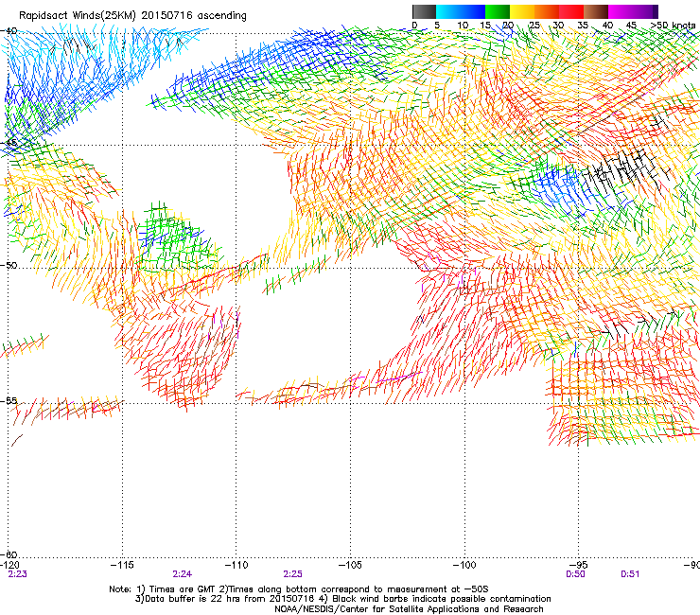Click the -120 longitude axis label
700x615 pixels.
[x=9, y=566]
